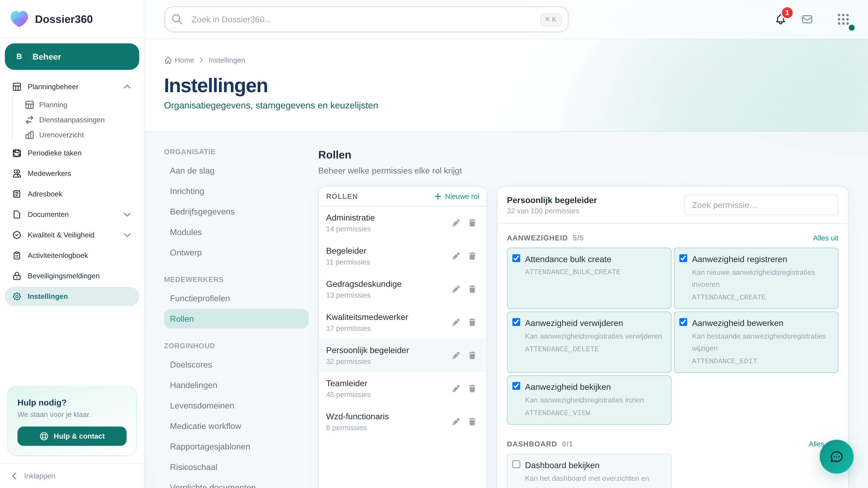The height and width of the screenshot is (488, 868).
Task: Uncheck Aanwezigheid bekijken permission
Action: pyautogui.click(x=516, y=386)
